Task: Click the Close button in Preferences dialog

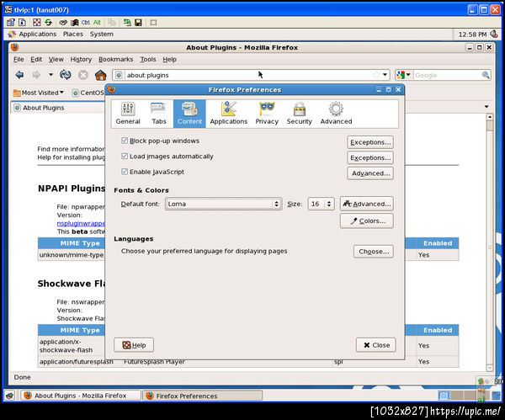Action: (376, 345)
